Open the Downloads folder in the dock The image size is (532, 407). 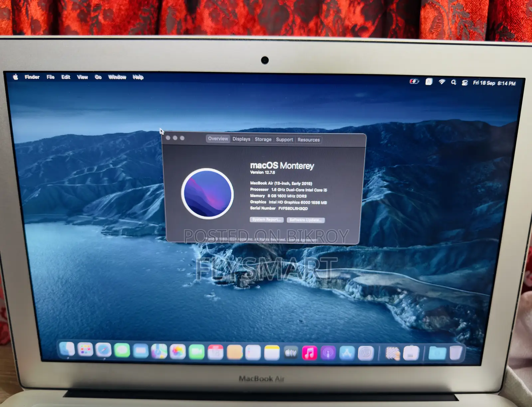point(437,353)
